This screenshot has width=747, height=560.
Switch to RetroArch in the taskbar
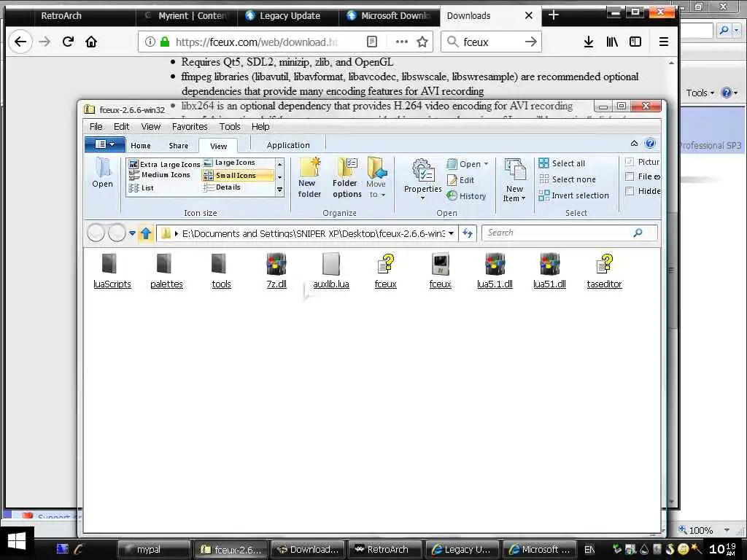pyautogui.click(x=385, y=550)
